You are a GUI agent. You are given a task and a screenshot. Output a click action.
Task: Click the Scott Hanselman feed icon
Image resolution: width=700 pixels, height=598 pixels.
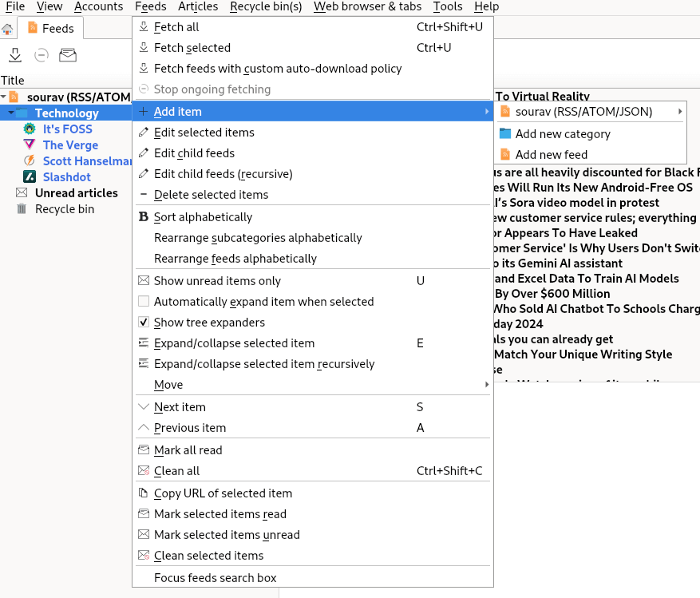pyautogui.click(x=30, y=161)
